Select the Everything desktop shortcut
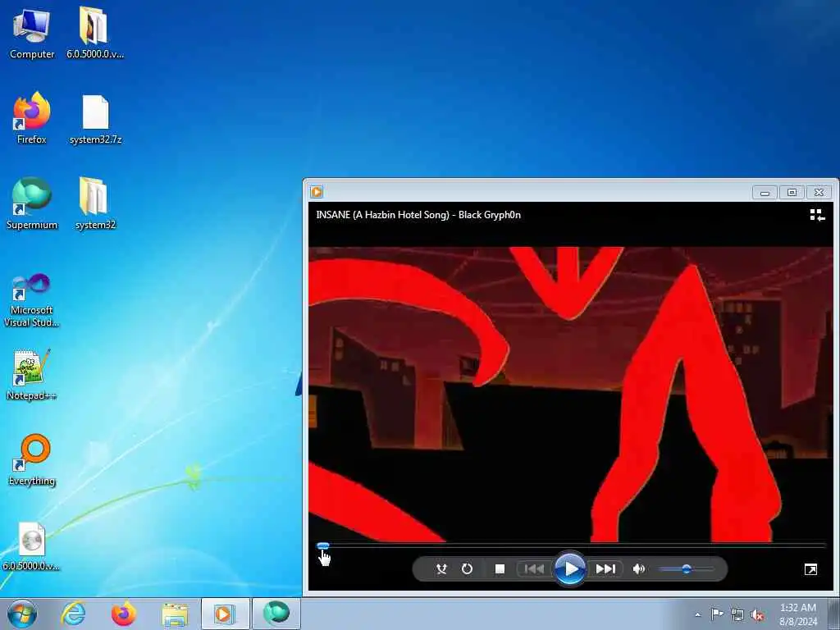 click(x=32, y=459)
